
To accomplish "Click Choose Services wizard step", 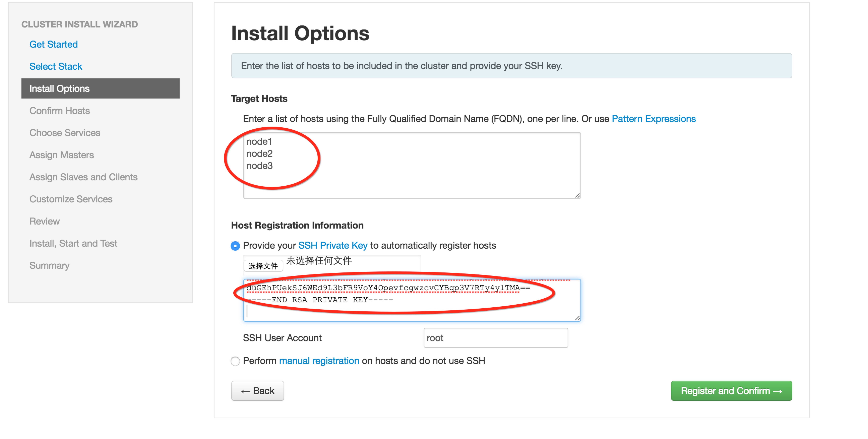I will click(65, 133).
